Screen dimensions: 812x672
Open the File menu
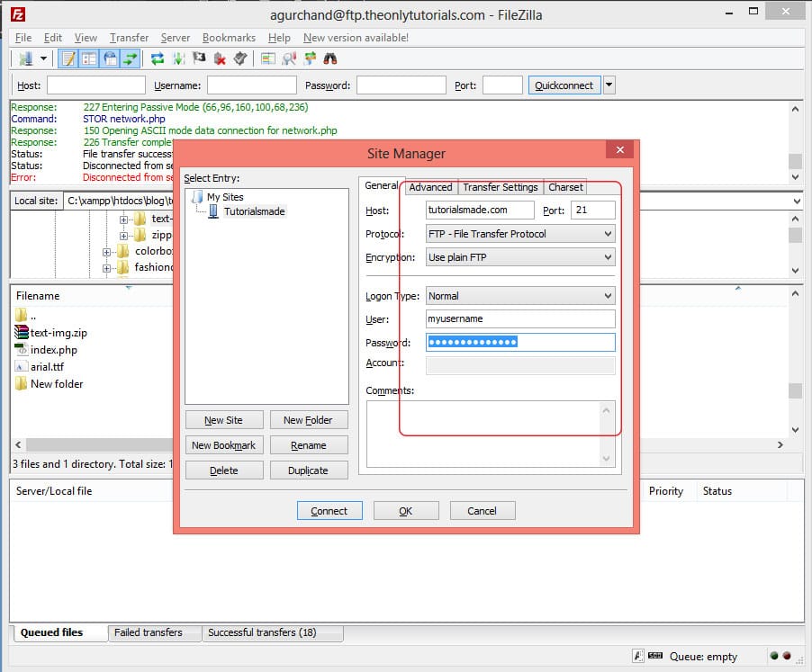coord(23,38)
